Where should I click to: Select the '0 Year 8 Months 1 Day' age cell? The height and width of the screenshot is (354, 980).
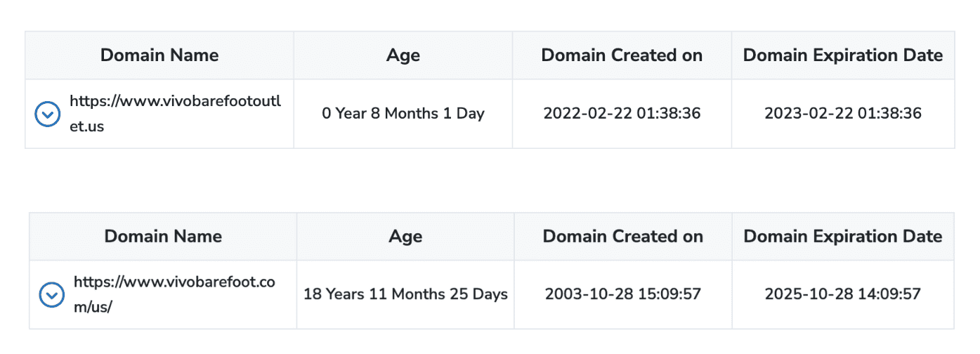[403, 114]
